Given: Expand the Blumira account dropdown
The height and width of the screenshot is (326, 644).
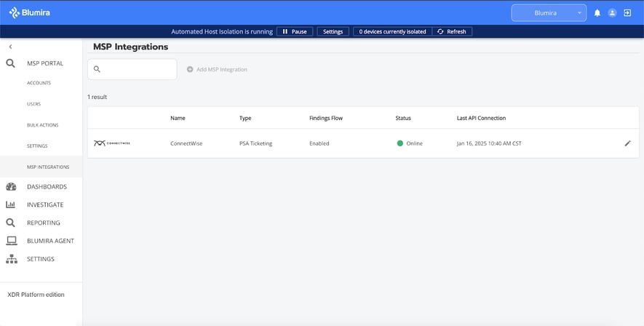Looking at the screenshot, I should click(x=549, y=13).
